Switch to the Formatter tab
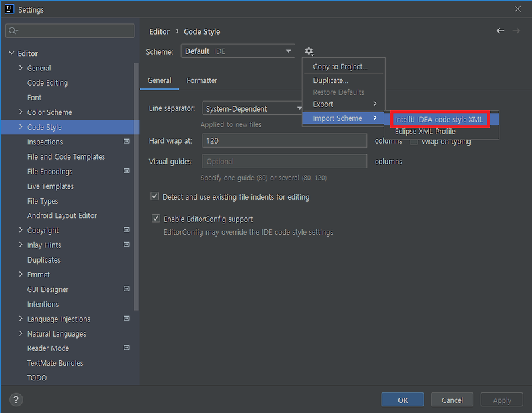The width and height of the screenshot is (532, 413). click(x=201, y=80)
